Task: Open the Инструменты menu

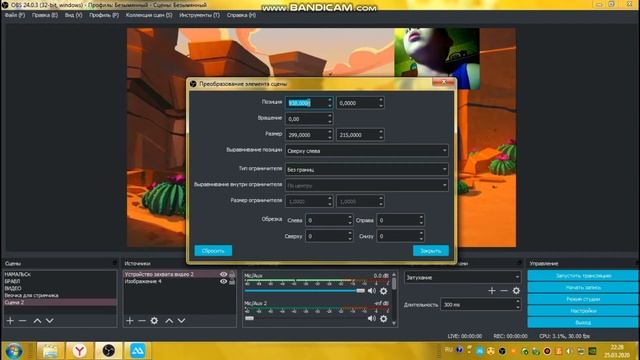Action: [200, 15]
